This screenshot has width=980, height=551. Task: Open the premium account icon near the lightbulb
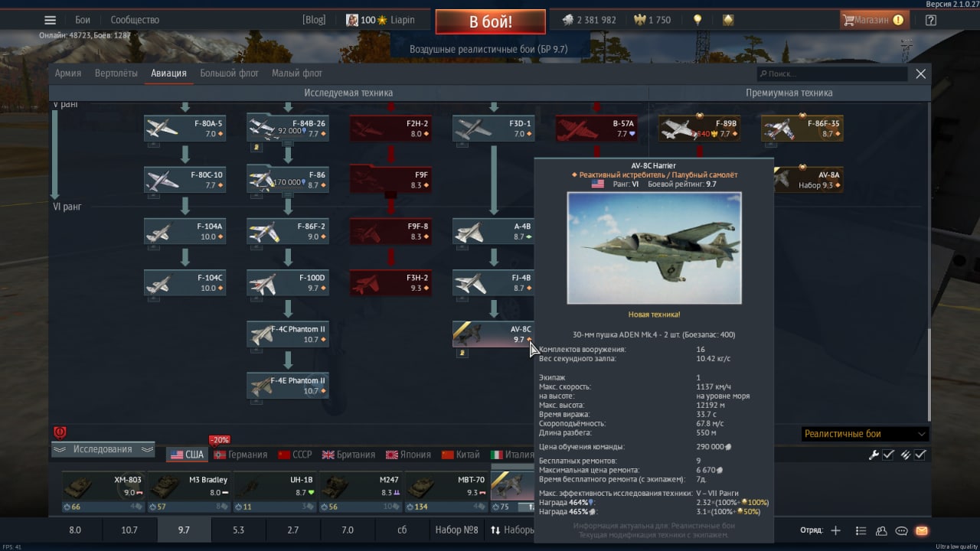(x=728, y=20)
